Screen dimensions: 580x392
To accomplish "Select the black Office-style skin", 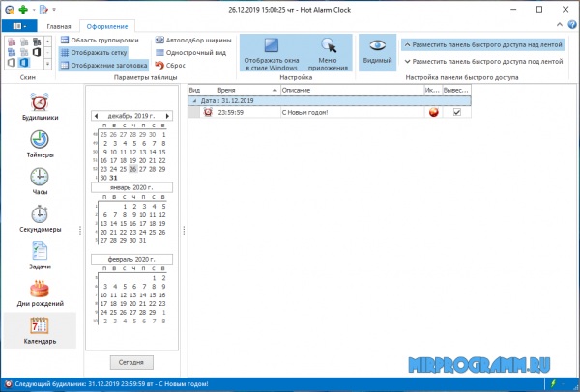I will point(37,52).
